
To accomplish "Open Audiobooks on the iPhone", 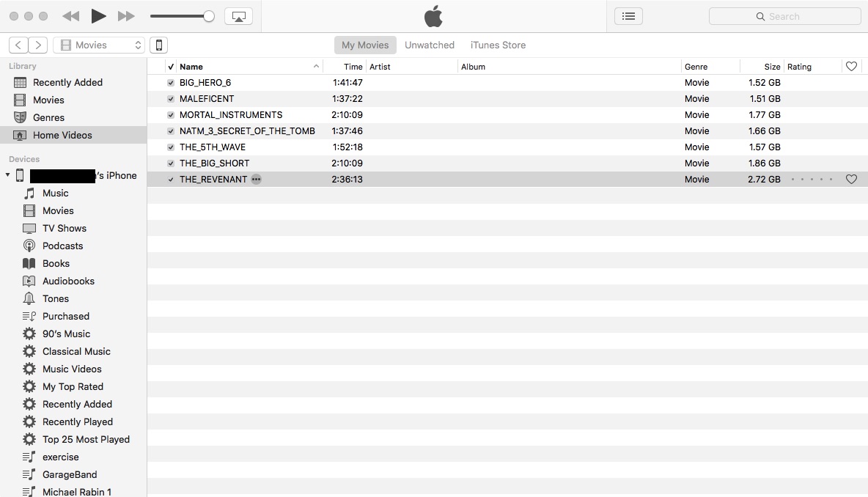I will click(73, 281).
